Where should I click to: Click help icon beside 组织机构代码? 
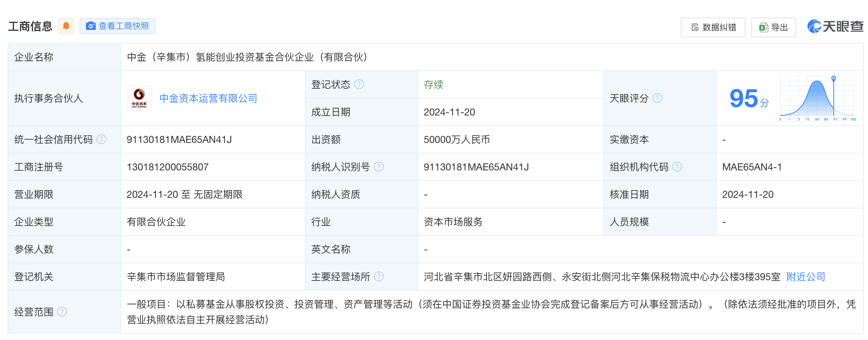click(677, 167)
